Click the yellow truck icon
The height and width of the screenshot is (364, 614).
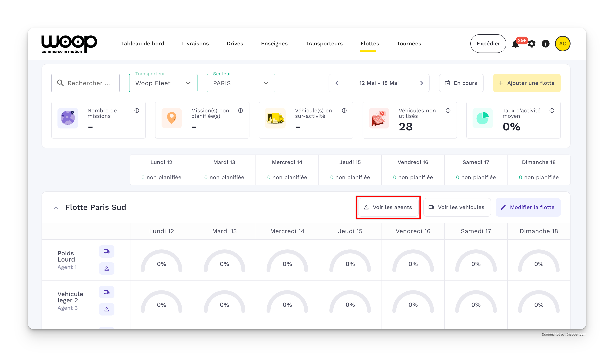point(275,118)
